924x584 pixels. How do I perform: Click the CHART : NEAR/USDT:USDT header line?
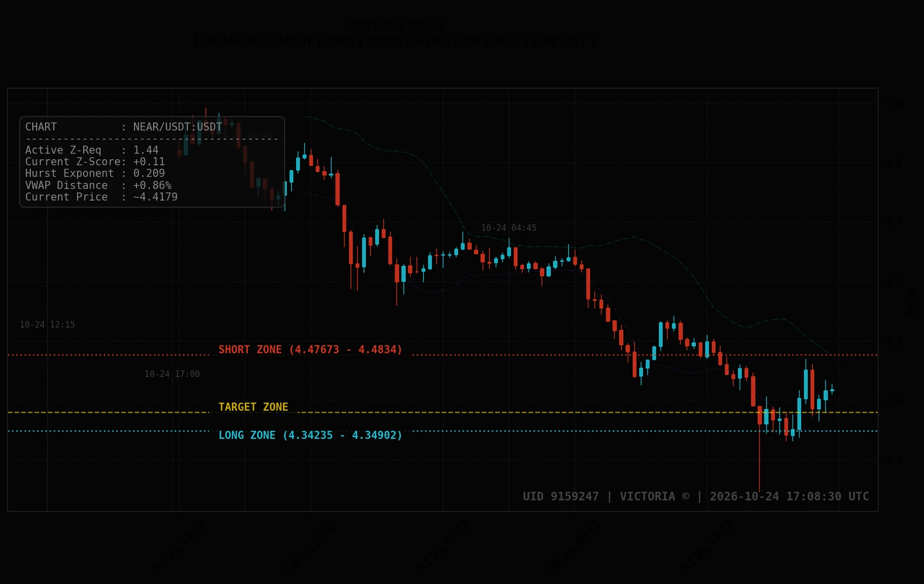tap(124, 127)
